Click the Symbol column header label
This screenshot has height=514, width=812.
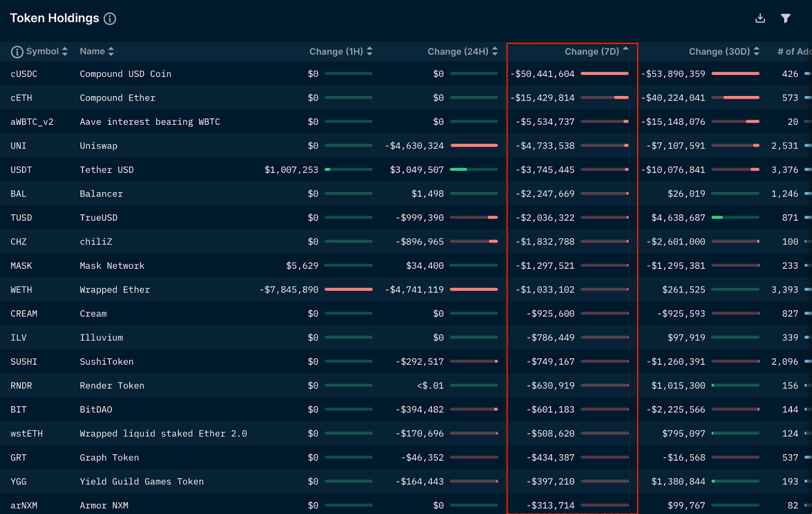point(43,51)
